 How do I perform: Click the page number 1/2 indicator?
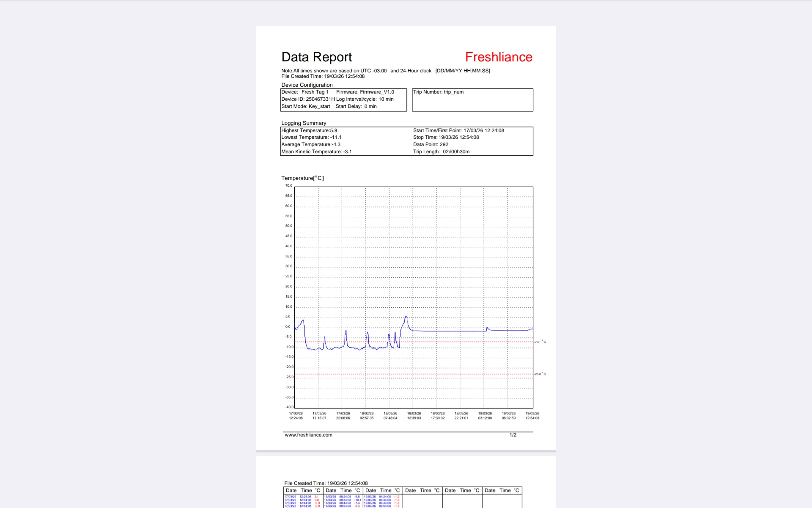coord(513,435)
